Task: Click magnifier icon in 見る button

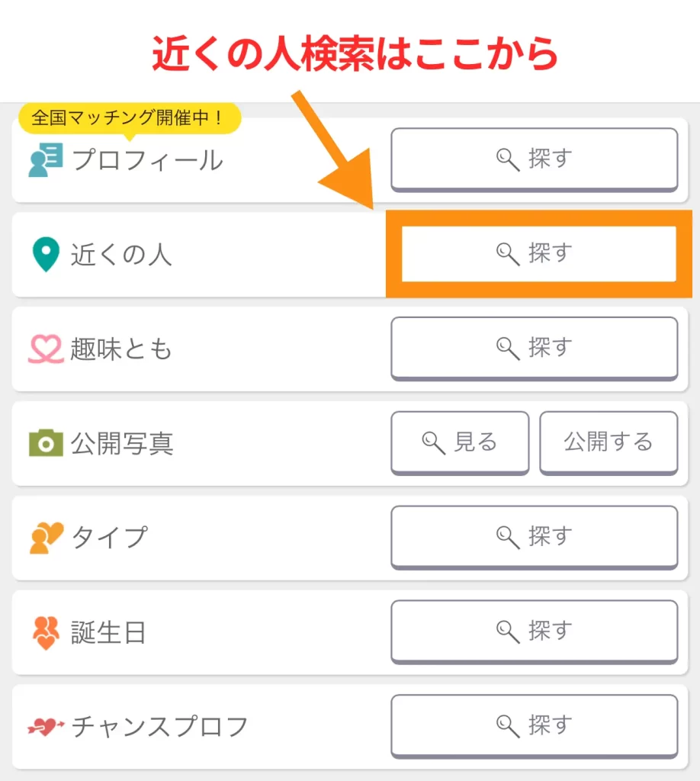Action: click(434, 442)
